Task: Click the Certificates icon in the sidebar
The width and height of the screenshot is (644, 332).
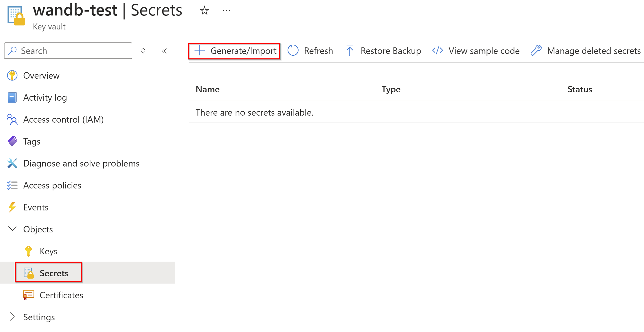Action: (x=28, y=295)
